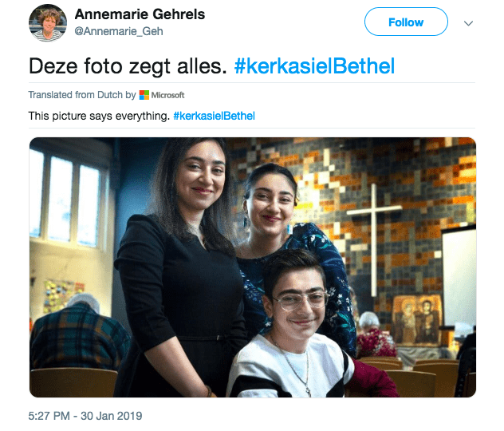The image size is (504, 431).
Task: Click the projection screen in the photo
Action: (x=459, y=278)
